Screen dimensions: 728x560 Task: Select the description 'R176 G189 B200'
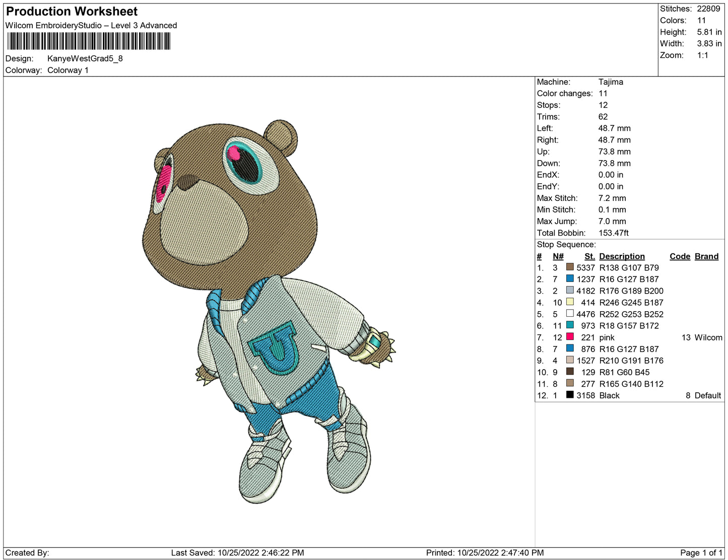click(x=631, y=291)
